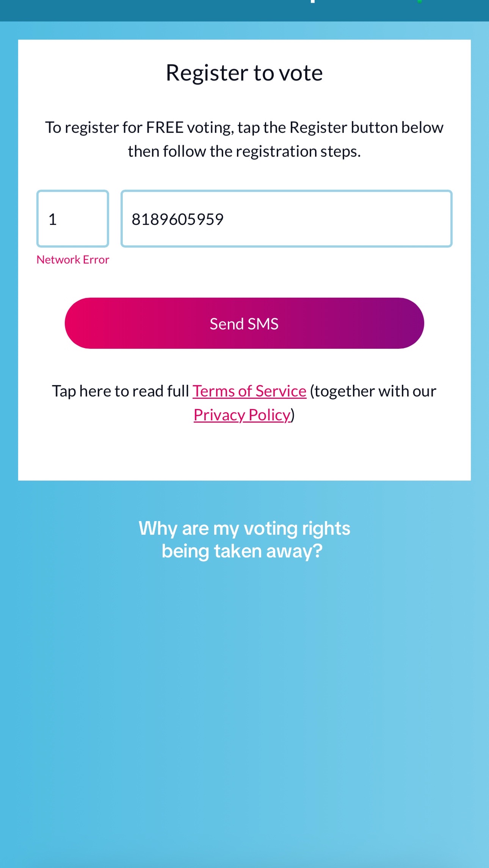Click the pink Network Error message
This screenshot has width=489, height=868.
(73, 260)
